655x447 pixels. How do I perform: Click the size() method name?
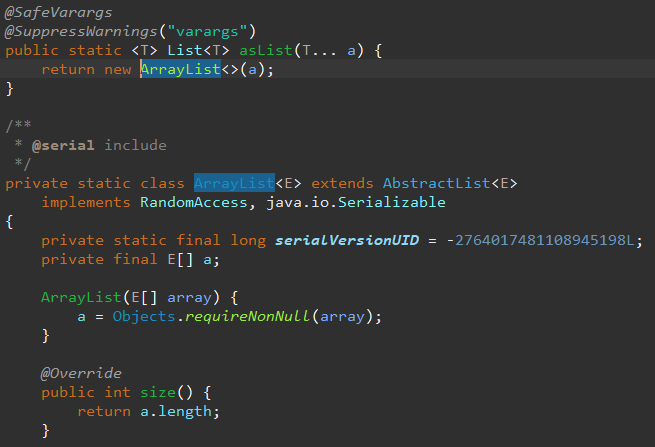point(158,392)
